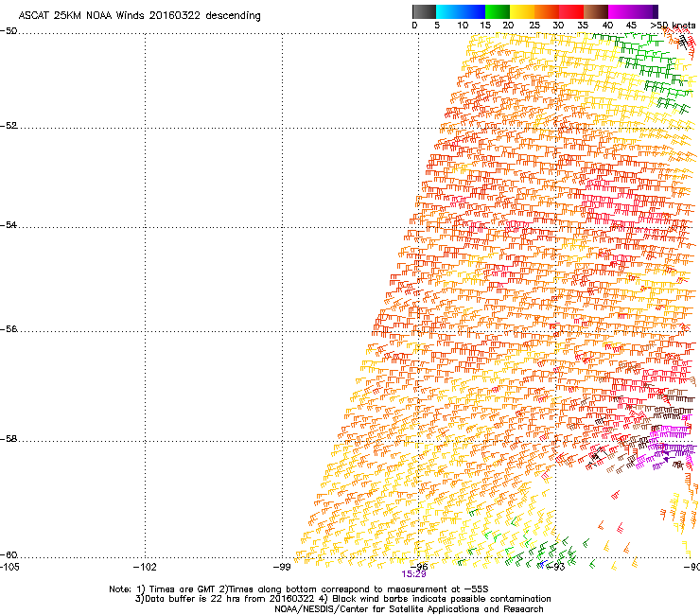Select the purple 45-50 knots legend swatch

tap(645, 11)
